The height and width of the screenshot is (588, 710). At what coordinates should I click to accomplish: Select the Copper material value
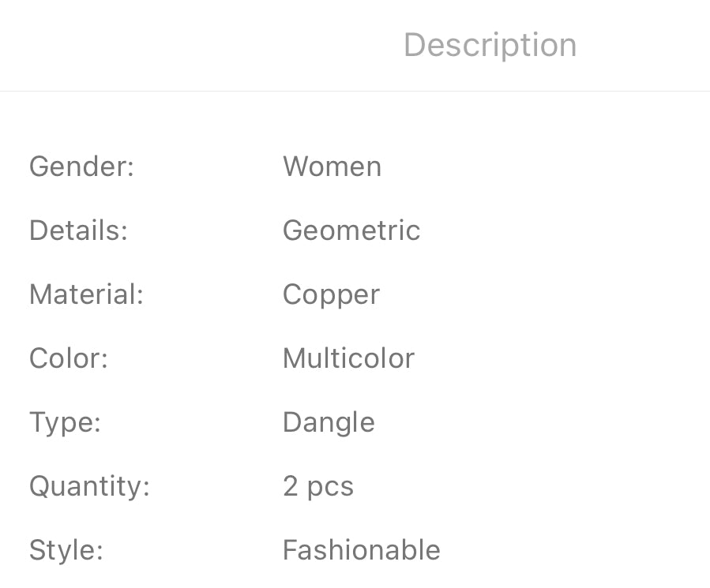pyautogui.click(x=331, y=294)
